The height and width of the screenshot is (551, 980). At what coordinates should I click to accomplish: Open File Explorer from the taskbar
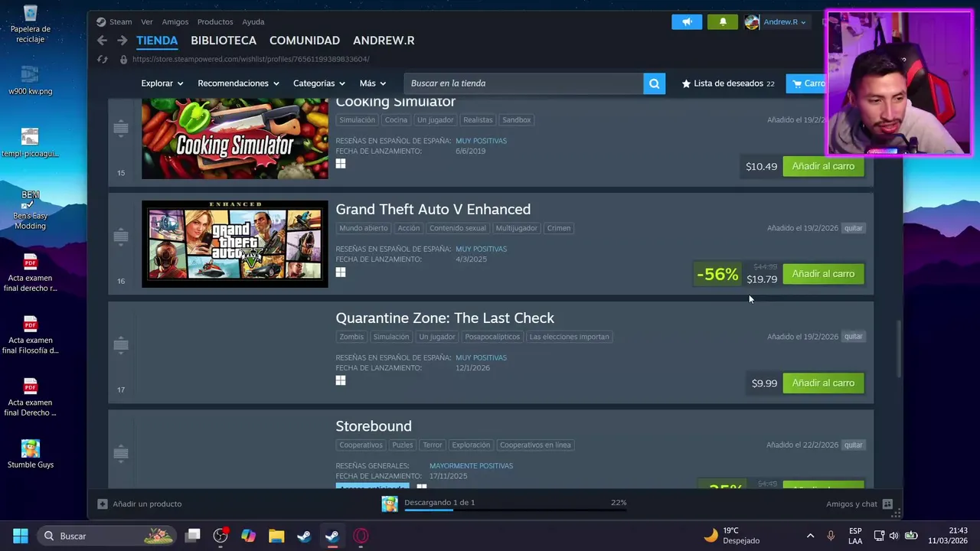point(276,536)
